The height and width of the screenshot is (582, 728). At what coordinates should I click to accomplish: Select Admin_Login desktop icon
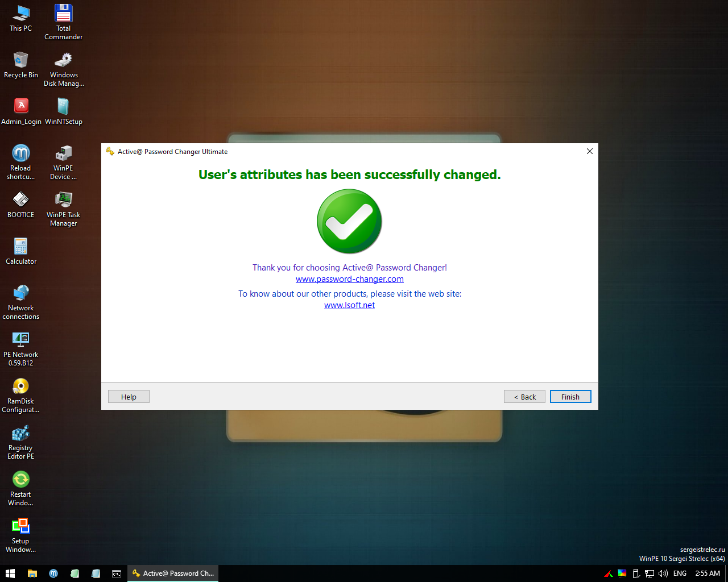click(x=21, y=111)
